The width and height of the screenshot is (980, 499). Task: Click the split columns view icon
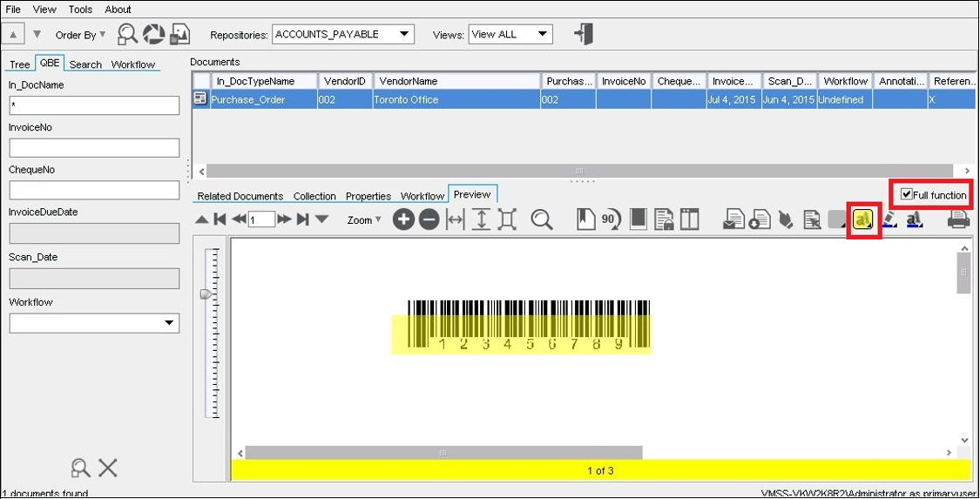point(689,219)
